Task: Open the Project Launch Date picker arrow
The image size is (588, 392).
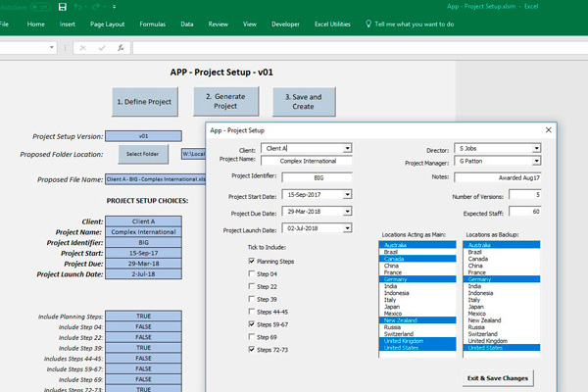Action: [x=347, y=228]
